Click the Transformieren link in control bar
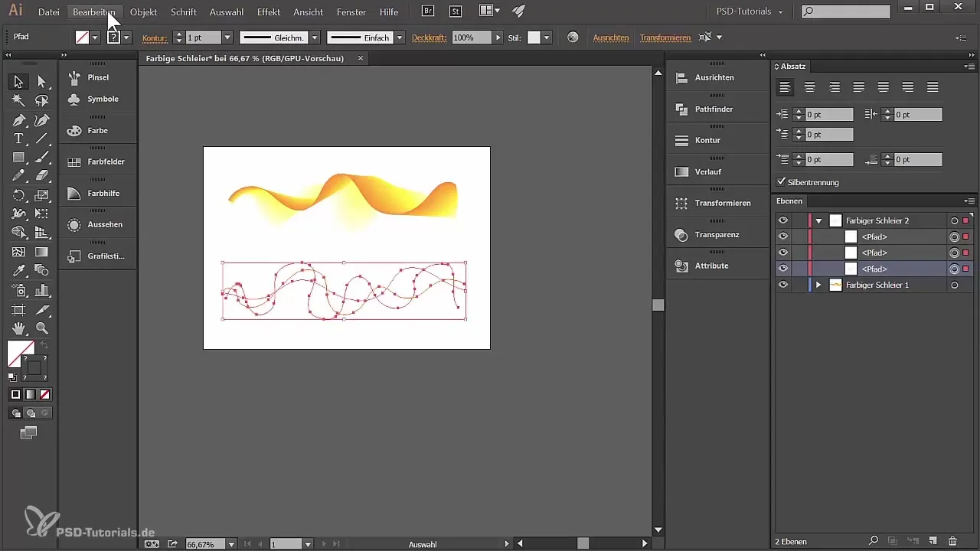This screenshot has height=551, width=980. coord(665,37)
